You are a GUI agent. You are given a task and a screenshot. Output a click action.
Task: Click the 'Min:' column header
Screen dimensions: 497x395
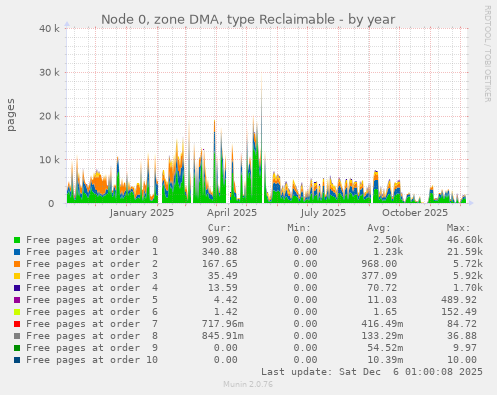pos(299,228)
